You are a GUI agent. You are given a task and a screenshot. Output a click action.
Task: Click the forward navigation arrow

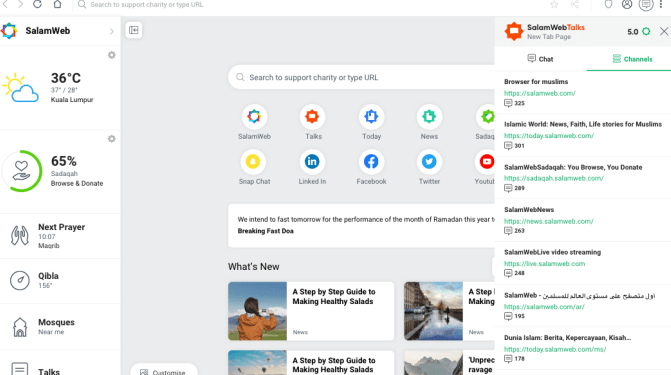(x=21, y=4)
